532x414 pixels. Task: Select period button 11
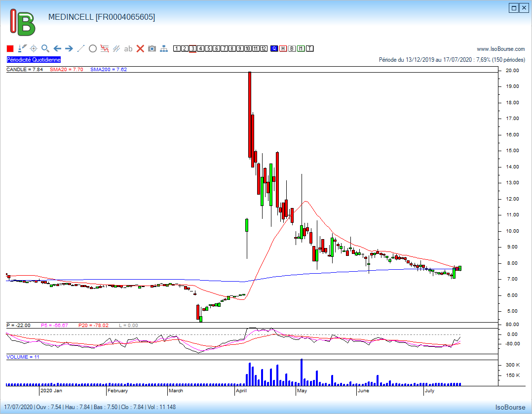click(256, 48)
